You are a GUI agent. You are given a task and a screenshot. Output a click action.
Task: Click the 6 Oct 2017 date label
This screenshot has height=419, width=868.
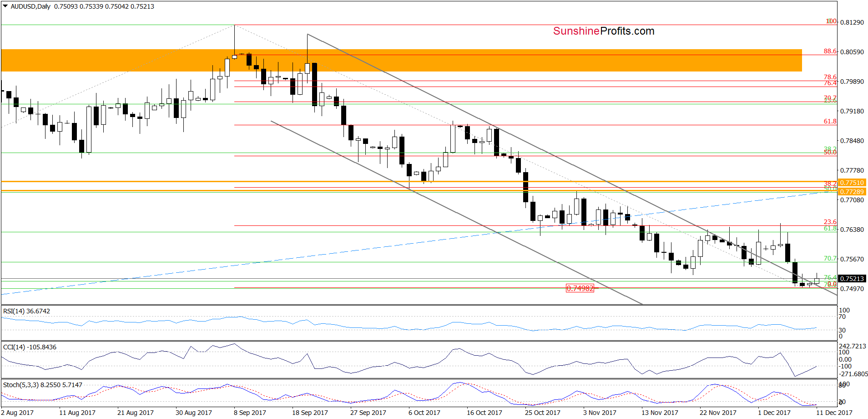tap(424, 413)
